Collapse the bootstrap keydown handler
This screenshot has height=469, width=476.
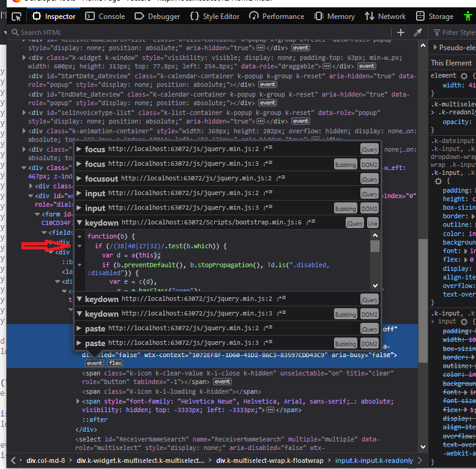pos(79,223)
